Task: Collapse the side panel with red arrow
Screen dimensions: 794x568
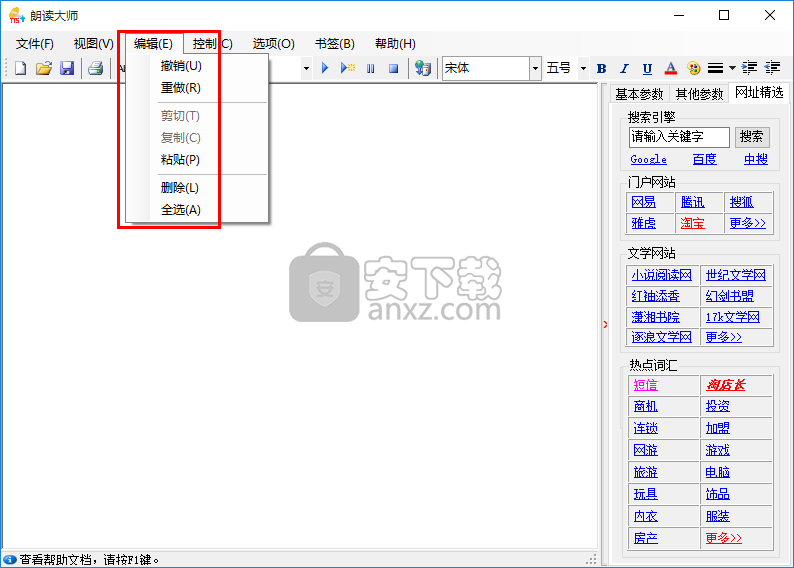Action: tap(605, 324)
